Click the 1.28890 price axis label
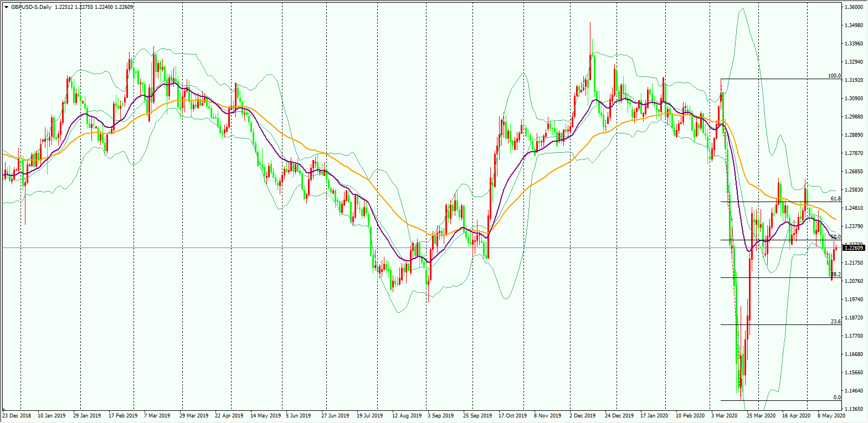This screenshot has width=868, height=423. (854, 135)
